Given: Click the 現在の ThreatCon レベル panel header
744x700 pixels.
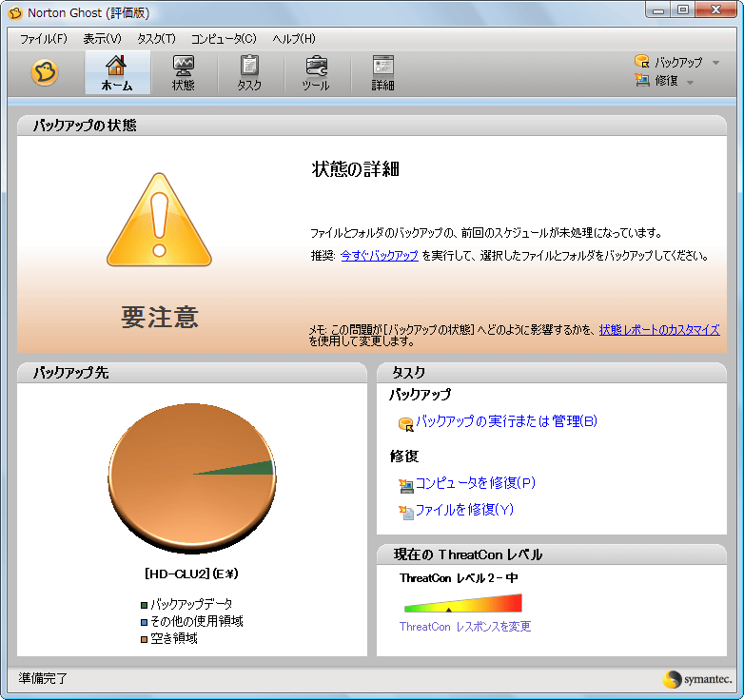Looking at the screenshot, I should pos(552,554).
